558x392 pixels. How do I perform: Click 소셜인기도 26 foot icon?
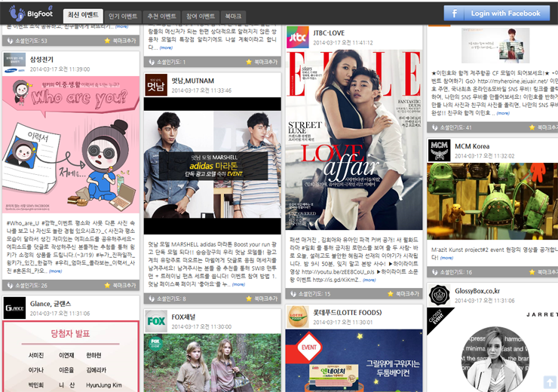(10, 285)
